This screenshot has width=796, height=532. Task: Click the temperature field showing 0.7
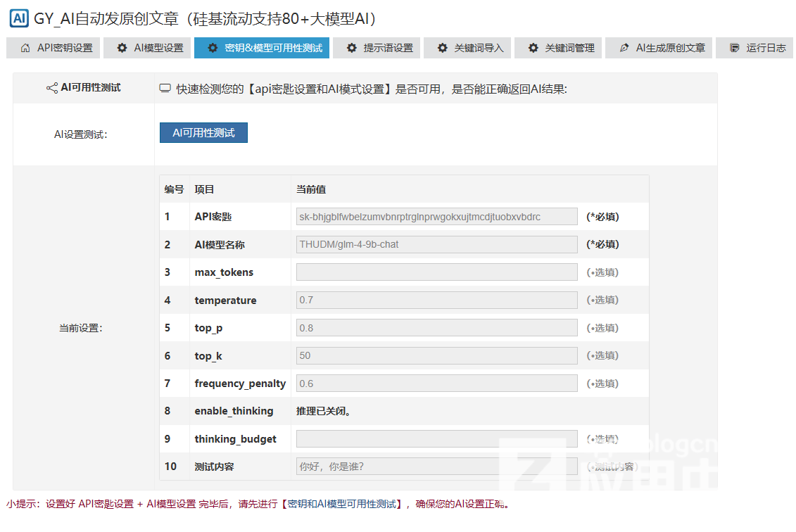point(436,300)
